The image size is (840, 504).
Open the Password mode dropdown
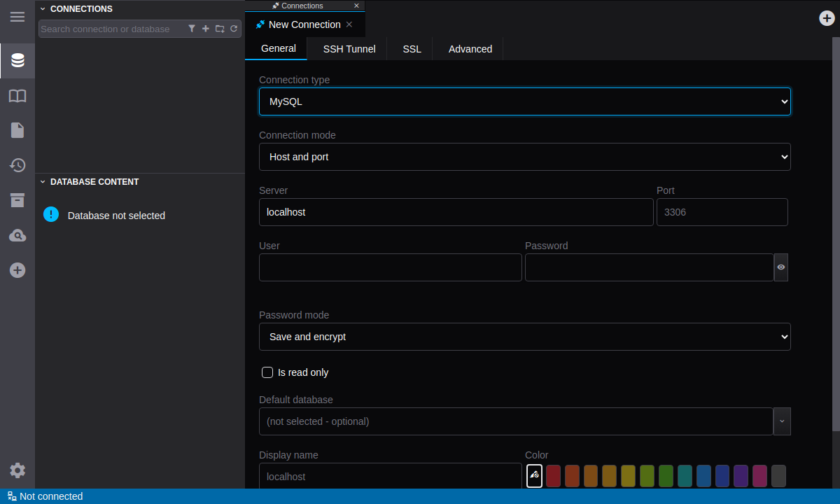coord(524,337)
